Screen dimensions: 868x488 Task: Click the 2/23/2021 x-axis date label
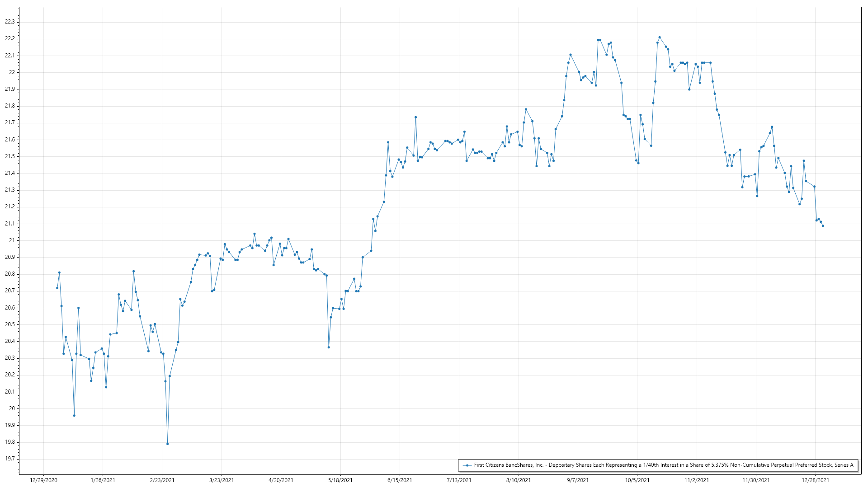point(162,480)
